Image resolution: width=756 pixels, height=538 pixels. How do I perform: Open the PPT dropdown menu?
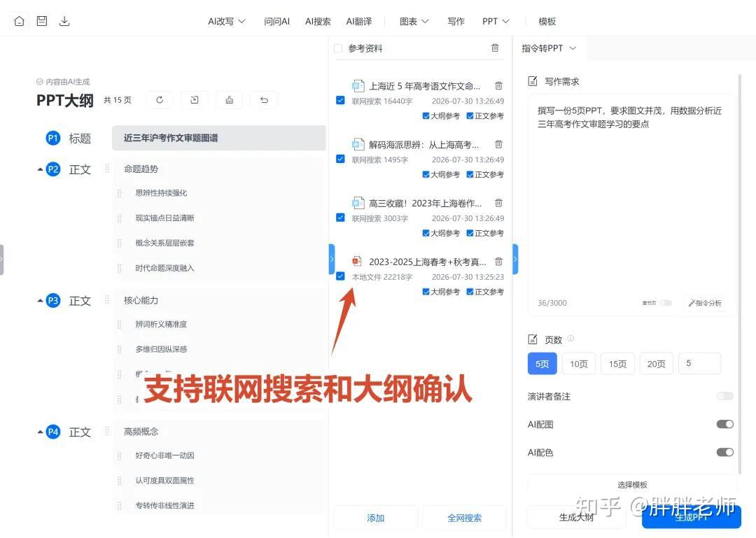pos(496,21)
